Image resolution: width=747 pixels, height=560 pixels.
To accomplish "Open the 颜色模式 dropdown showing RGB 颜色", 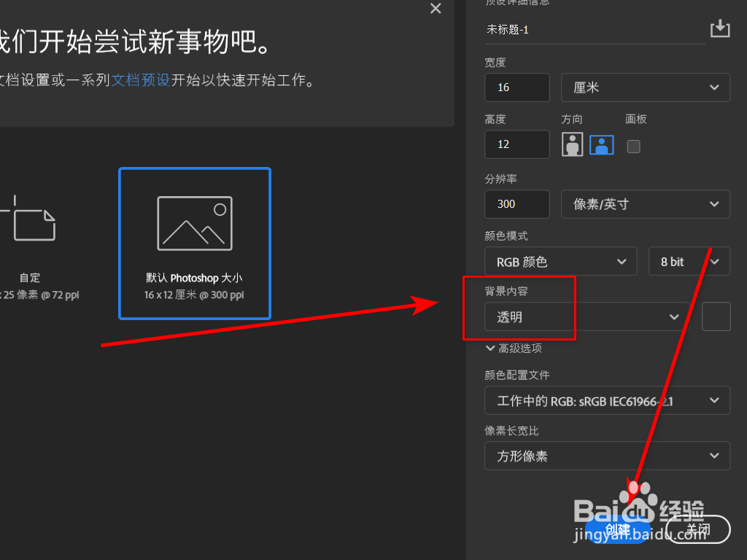I will click(560, 261).
